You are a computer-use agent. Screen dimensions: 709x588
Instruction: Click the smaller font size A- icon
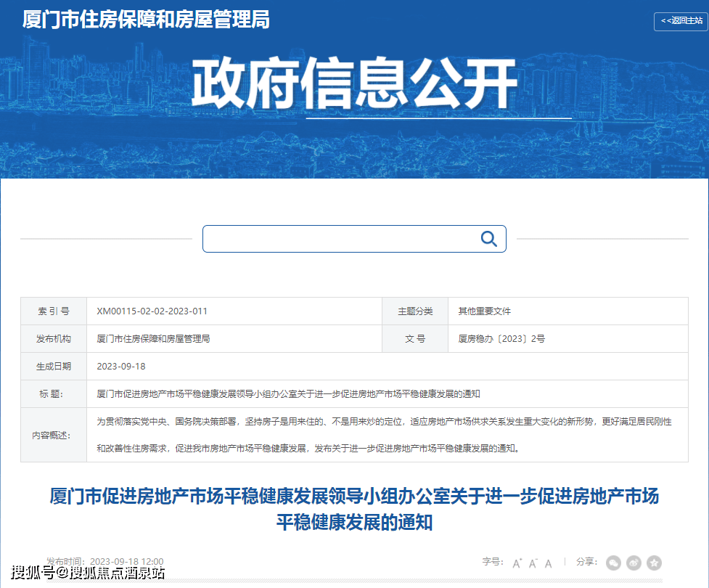click(x=533, y=562)
